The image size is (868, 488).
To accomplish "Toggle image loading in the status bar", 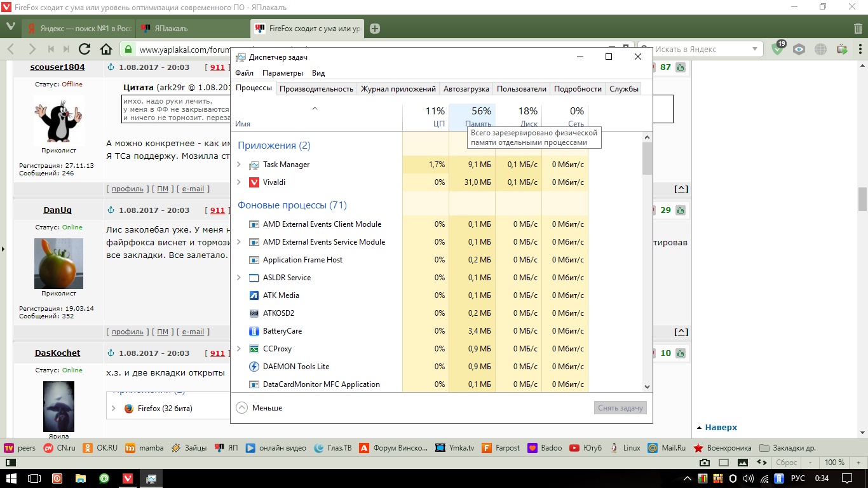I will (742, 463).
